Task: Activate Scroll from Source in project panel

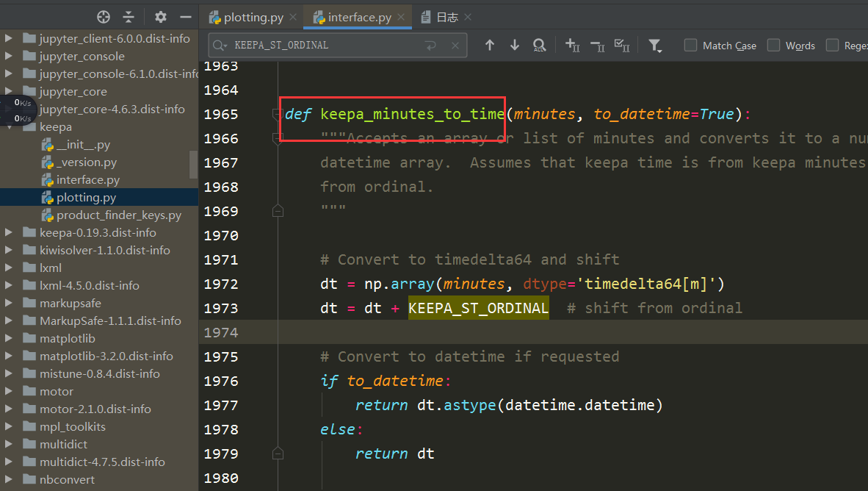Action: point(104,16)
